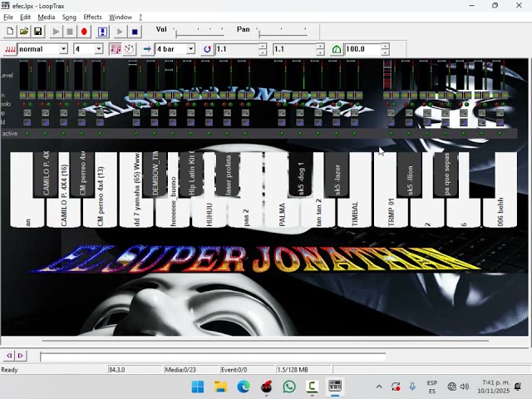
Task: Trigger the 'PALMA' white key
Action: point(282,212)
